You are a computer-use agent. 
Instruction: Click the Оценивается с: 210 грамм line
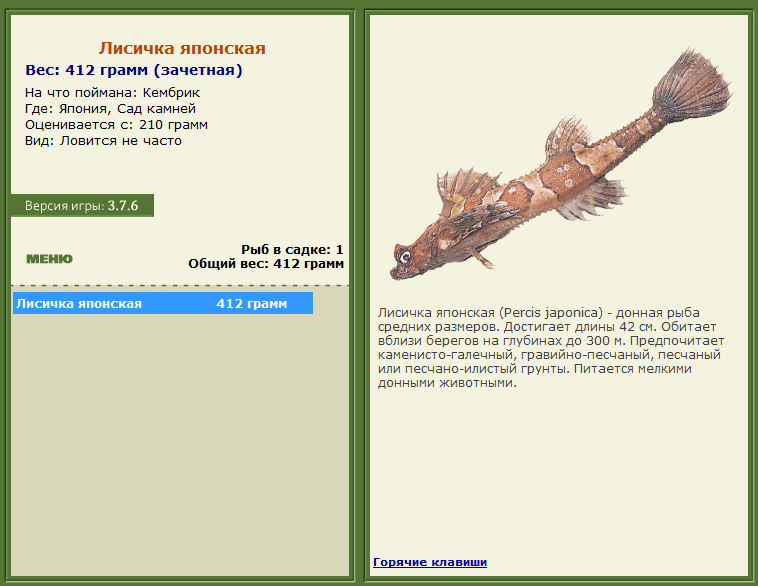coord(117,125)
